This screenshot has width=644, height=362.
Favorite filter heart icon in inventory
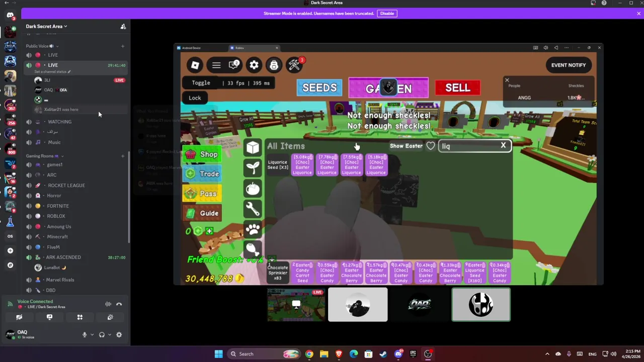pos(431,146)
